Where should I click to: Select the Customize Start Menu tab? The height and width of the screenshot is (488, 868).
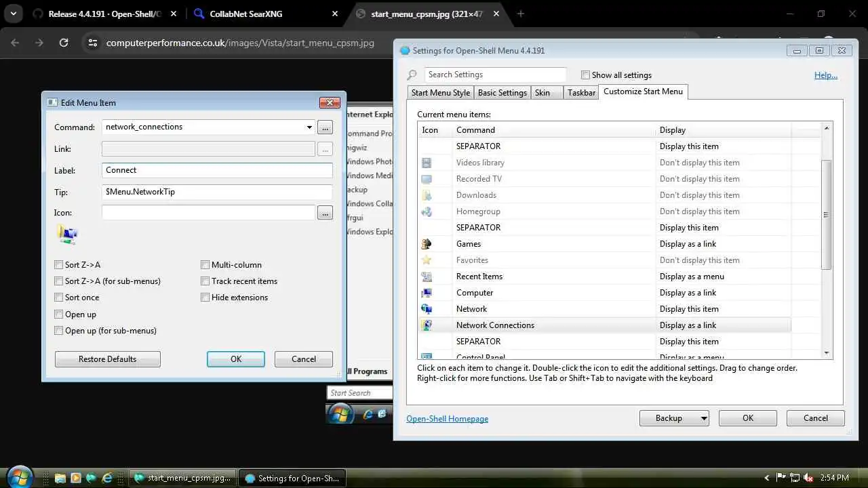(x=644, y=91)
